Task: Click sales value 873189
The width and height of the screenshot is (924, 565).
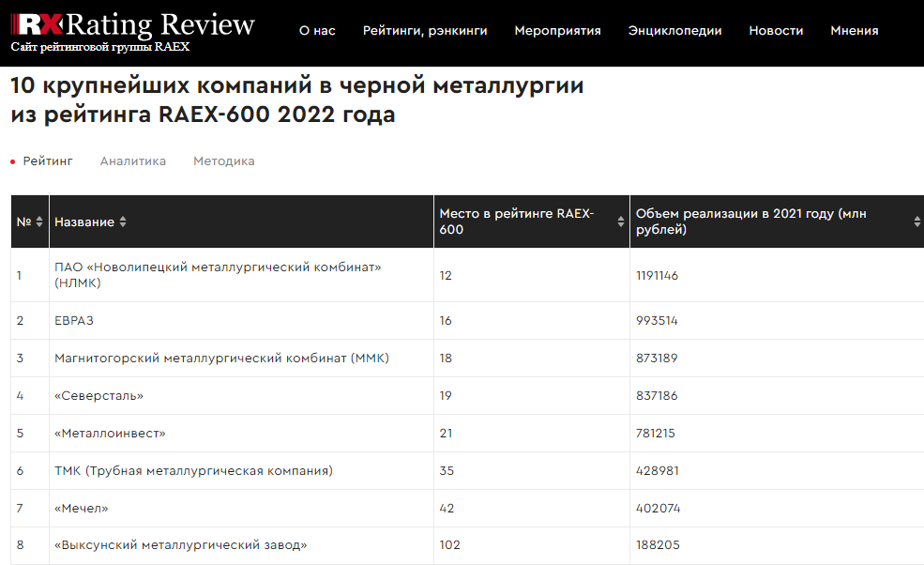Action: (657, 358)
